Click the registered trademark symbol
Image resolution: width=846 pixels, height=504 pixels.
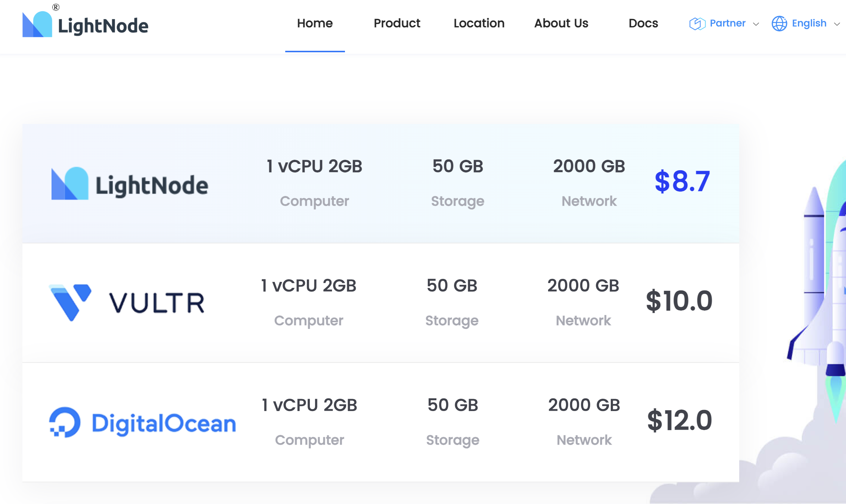[56, 7]
